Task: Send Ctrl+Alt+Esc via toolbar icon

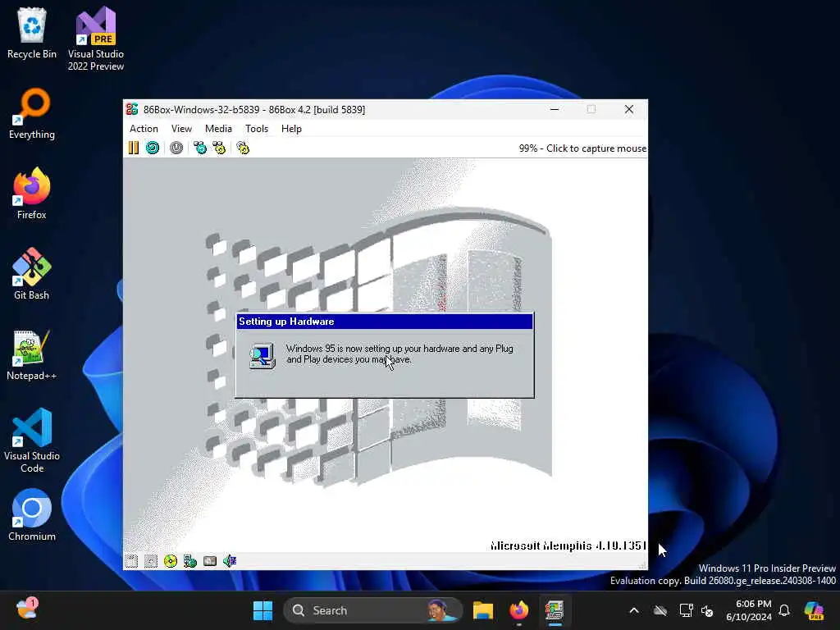Action: [x=220, y=148]
